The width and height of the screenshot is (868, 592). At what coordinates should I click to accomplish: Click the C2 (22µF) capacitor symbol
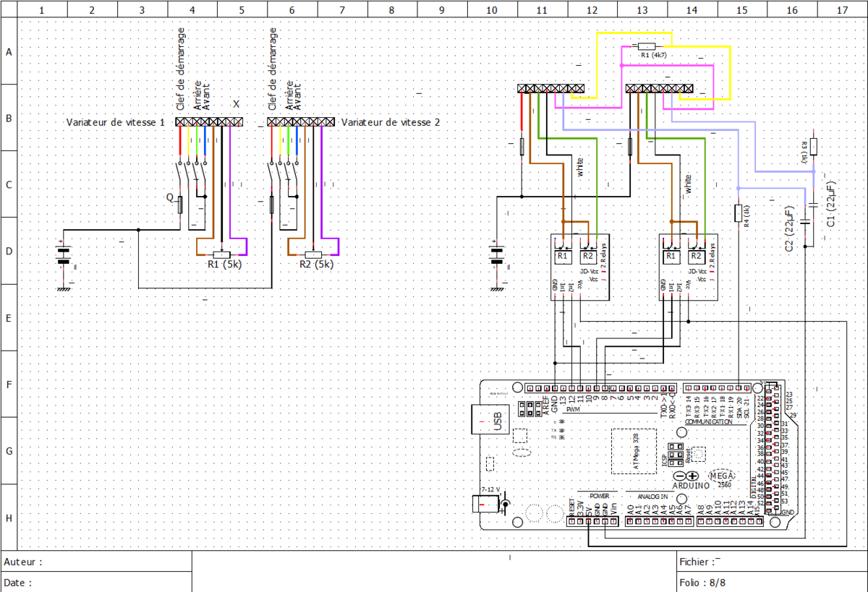point(804,225)
